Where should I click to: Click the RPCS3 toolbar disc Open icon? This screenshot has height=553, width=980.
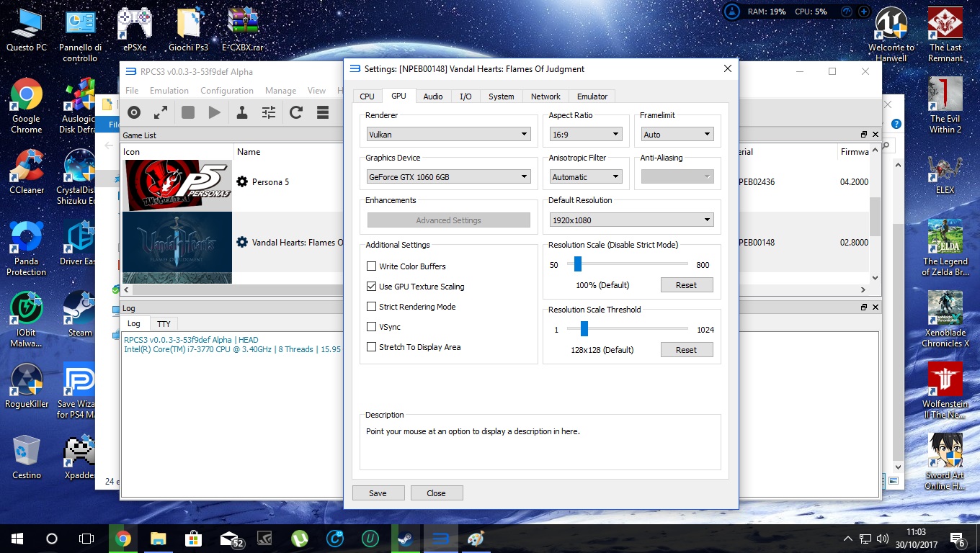click(x=134, y=112)
